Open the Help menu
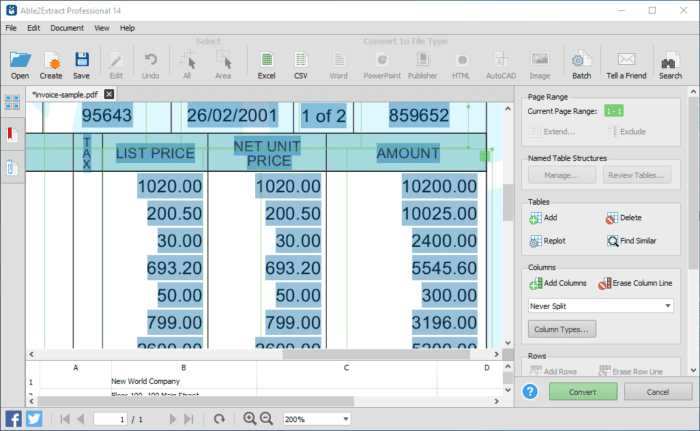700x431 pixels. point(127,28)
